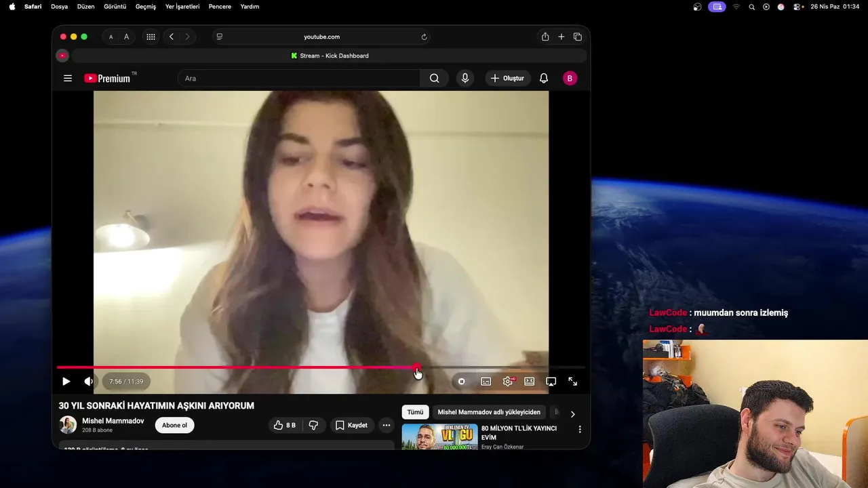
Task: Show Safari tab overview
Action: click(578, 37)
